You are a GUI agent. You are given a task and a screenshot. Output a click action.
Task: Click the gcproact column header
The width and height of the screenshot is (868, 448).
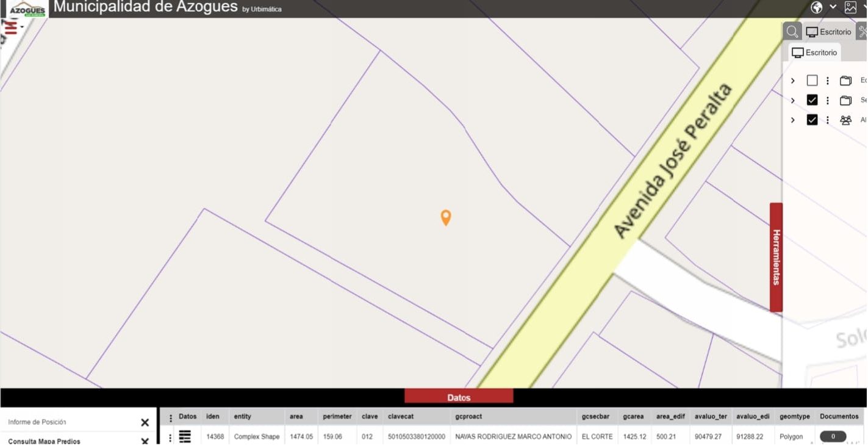point(468,416)
